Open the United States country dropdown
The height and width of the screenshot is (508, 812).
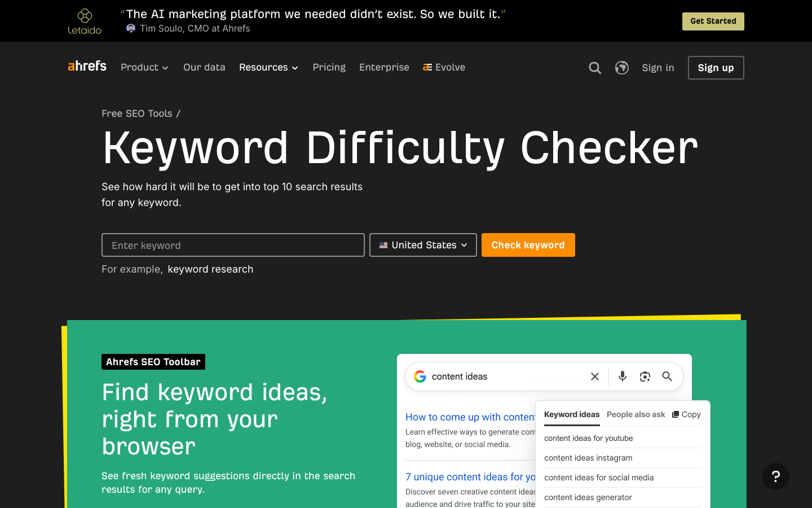(x=423, y=245)
